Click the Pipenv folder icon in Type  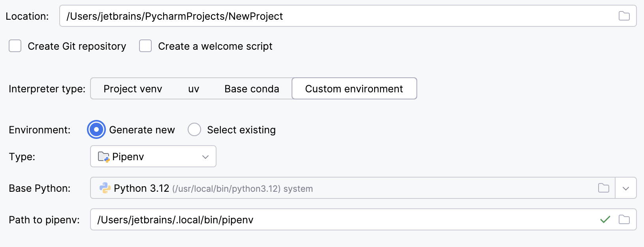click(104, 157)
